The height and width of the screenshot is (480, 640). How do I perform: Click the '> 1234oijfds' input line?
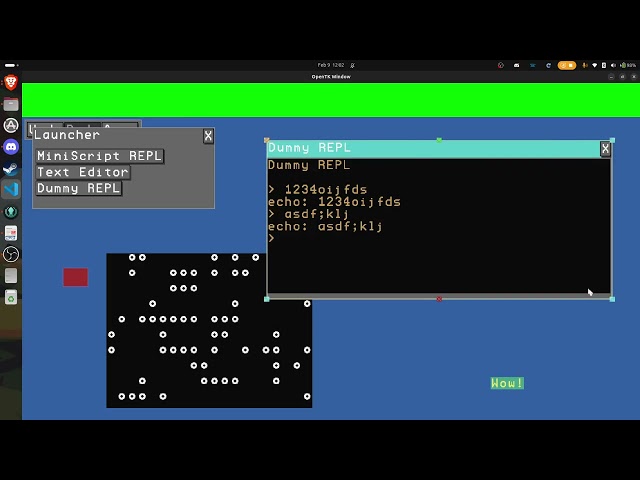(318, 189)
